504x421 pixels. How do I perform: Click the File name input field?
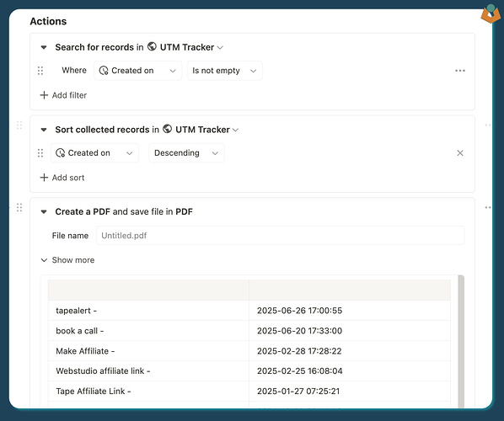pyautogui.click(x=281, y=236)
